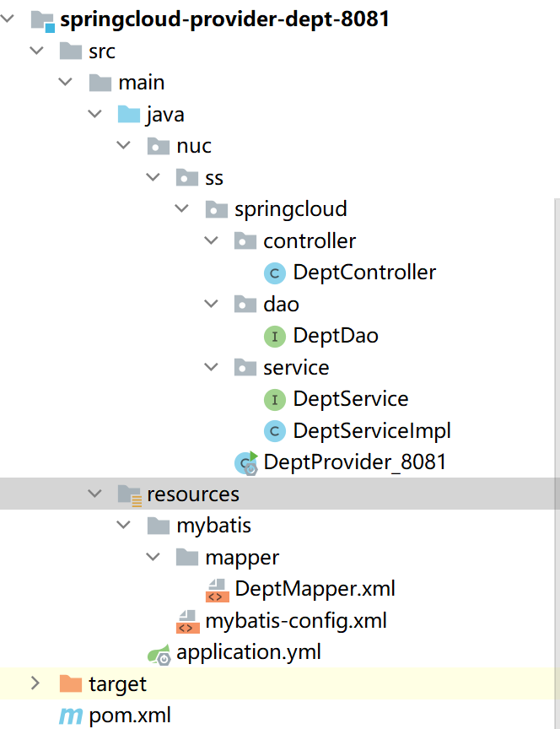This screenshot has width=560, height=729.
Task: Select the nuc package label
Action: [194, 147]
